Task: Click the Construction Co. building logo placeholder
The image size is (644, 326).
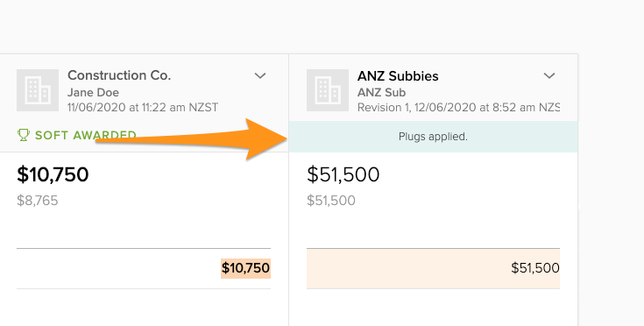Action: (38, 90)
